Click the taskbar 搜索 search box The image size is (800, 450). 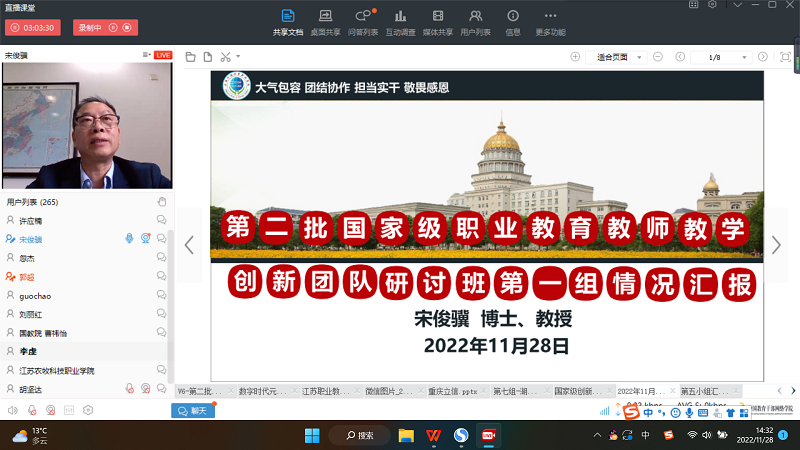tap(360, 435)
